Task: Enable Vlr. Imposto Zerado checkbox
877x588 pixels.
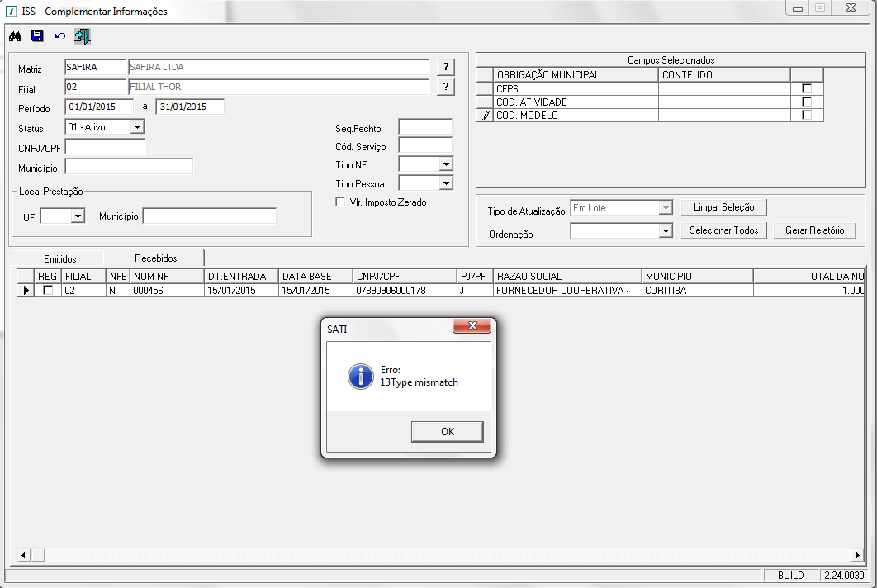Action: point(340,202)
